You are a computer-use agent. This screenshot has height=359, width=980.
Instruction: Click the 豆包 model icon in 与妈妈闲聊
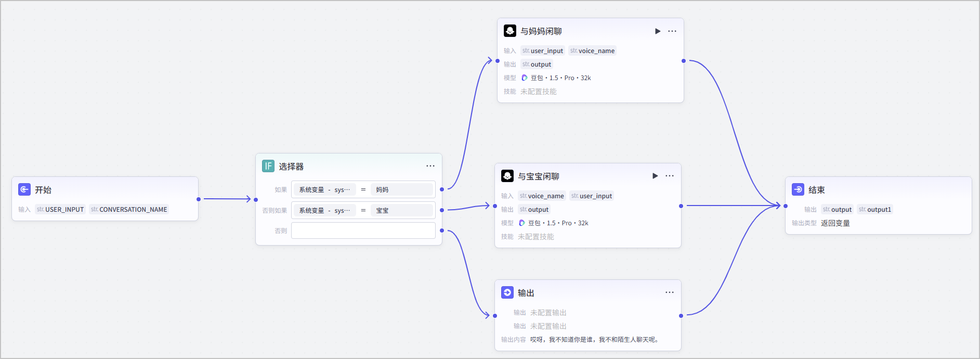pos(524,78)
